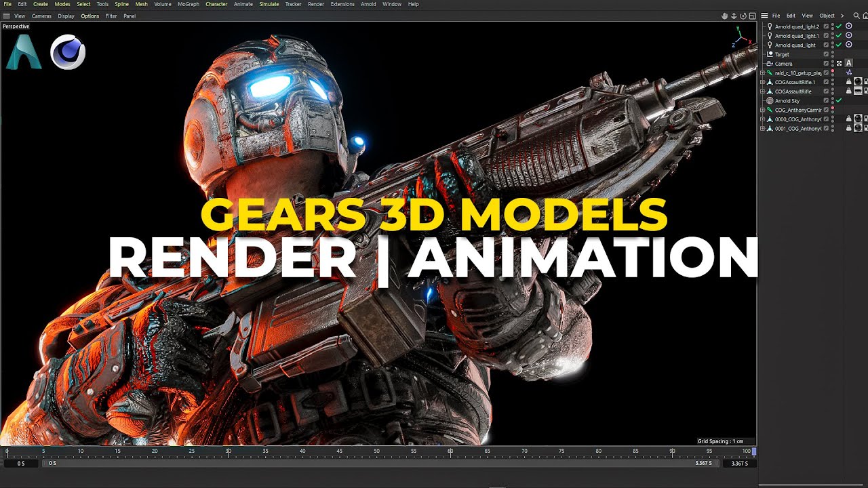868x488 pixels.
Task: Open the Arnold menu in menu bar
Action: coord(368,4)
